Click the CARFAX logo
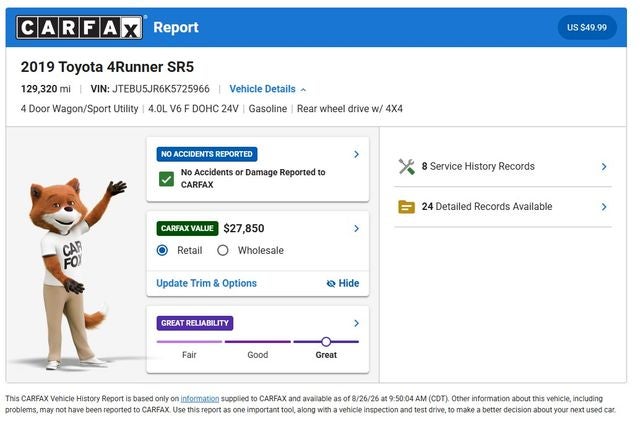The height and width of the screenshot is (423, 640). coord(79,27)
